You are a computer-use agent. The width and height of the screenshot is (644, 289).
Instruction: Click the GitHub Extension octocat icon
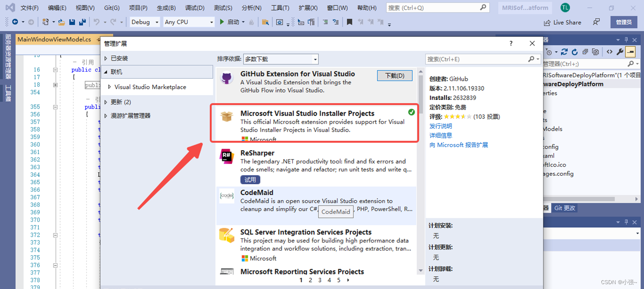tap(227, 79)
